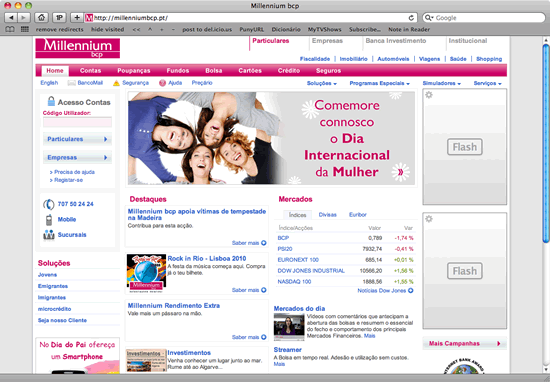Open the Google search engine dropdown
The image size is (550, 382).
(429, 18)
